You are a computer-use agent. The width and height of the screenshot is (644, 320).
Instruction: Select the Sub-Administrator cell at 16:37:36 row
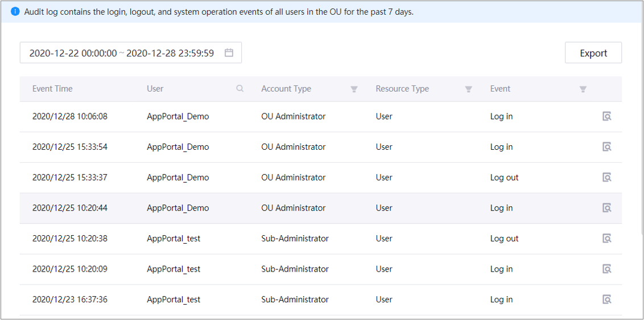tap(295, 300)
